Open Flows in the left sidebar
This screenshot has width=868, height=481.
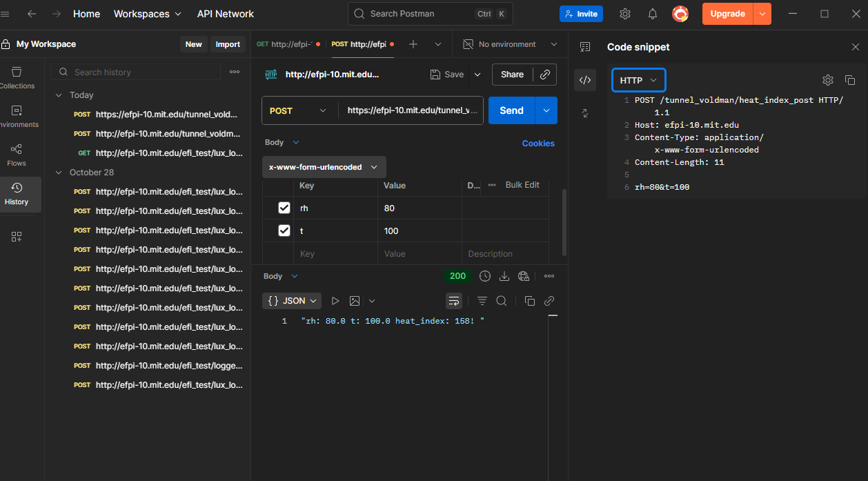pyautogui.click(x=17, y=155)
